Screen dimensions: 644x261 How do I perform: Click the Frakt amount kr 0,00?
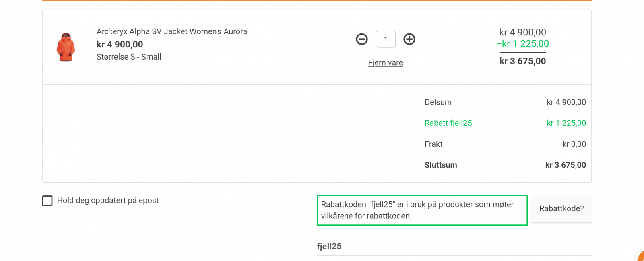(x=574, y=144)
